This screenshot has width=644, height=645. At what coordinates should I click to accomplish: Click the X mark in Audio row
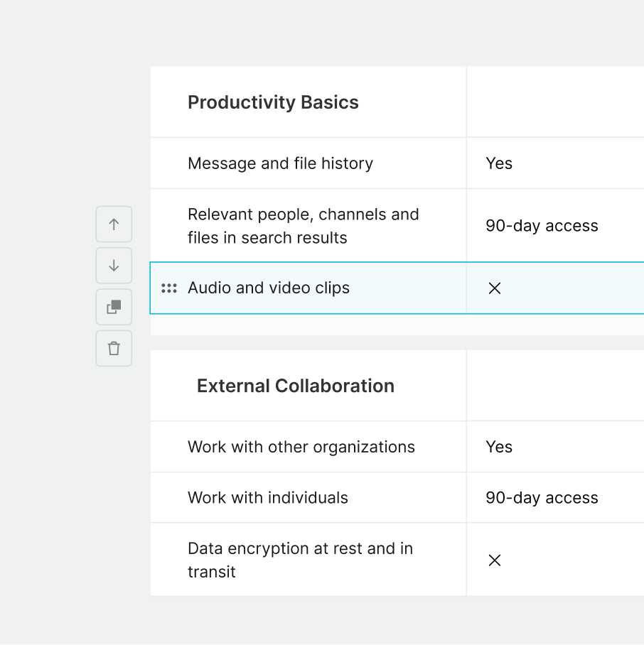[495, 288]
